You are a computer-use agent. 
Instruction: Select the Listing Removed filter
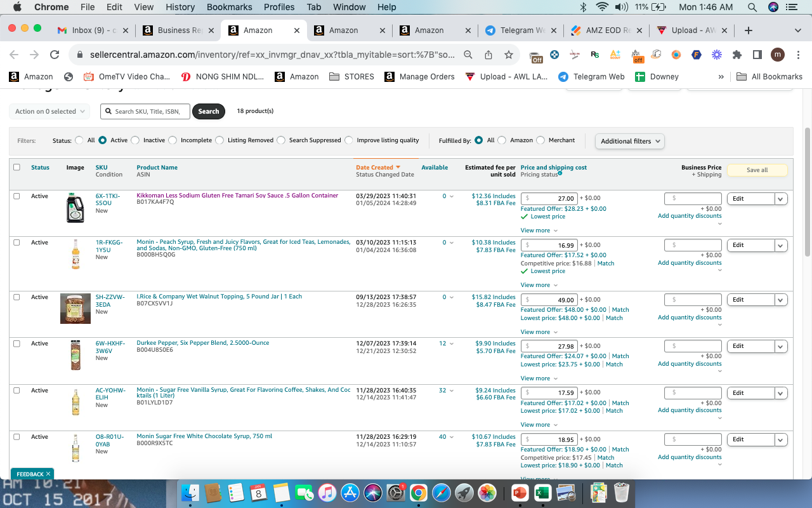pyautogui.click(x=219, y=140)
